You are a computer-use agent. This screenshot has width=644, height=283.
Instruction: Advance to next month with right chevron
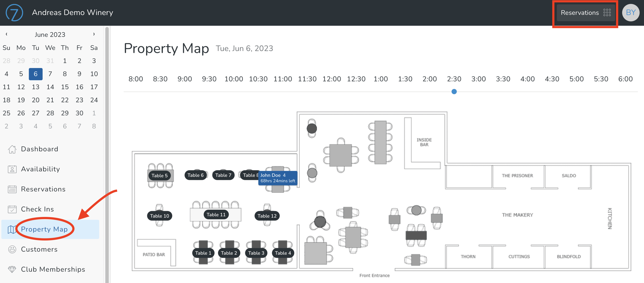(94, 34)
